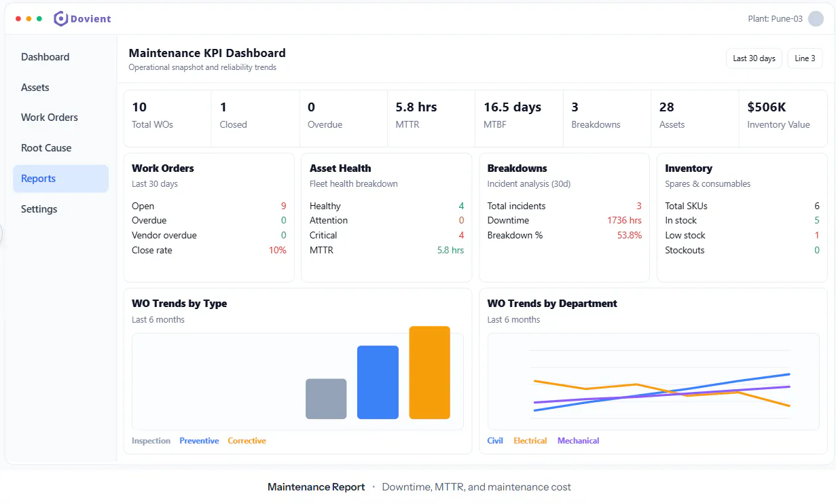This screenshot has height=504, width=836.
Task: Click the Work Orders card title
Action: pos(163,168)
